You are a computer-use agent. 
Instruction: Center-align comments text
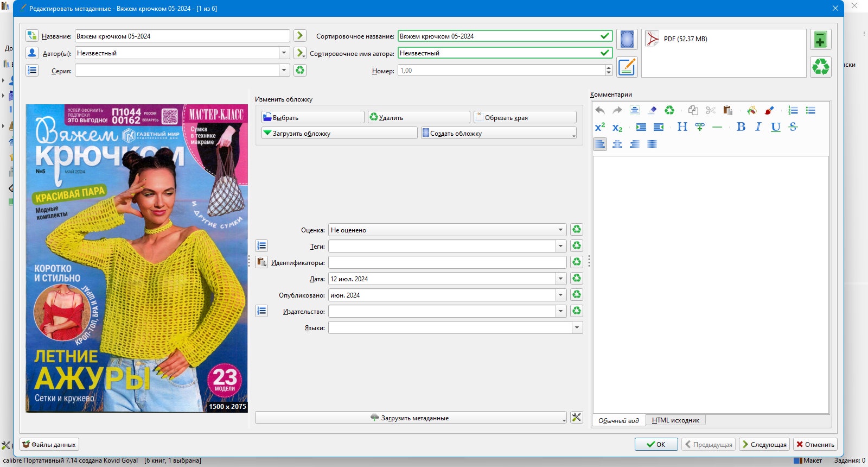(617, 144)
